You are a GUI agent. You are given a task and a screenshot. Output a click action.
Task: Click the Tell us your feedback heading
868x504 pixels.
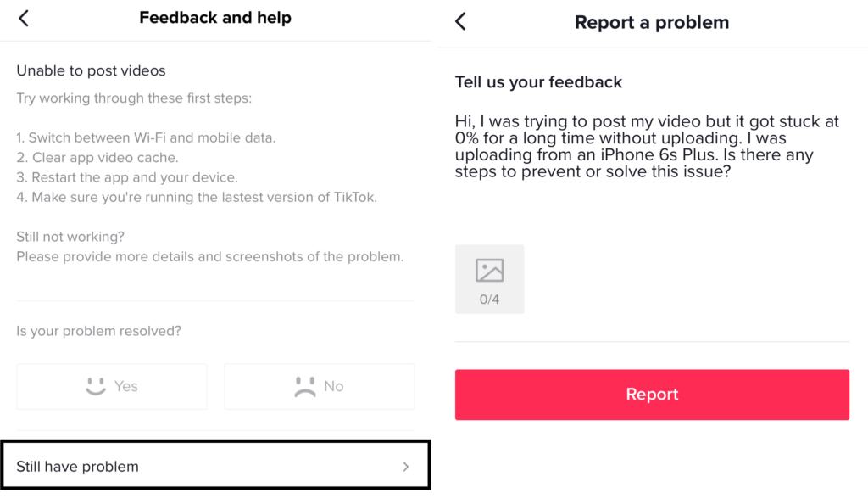[538, 82]
